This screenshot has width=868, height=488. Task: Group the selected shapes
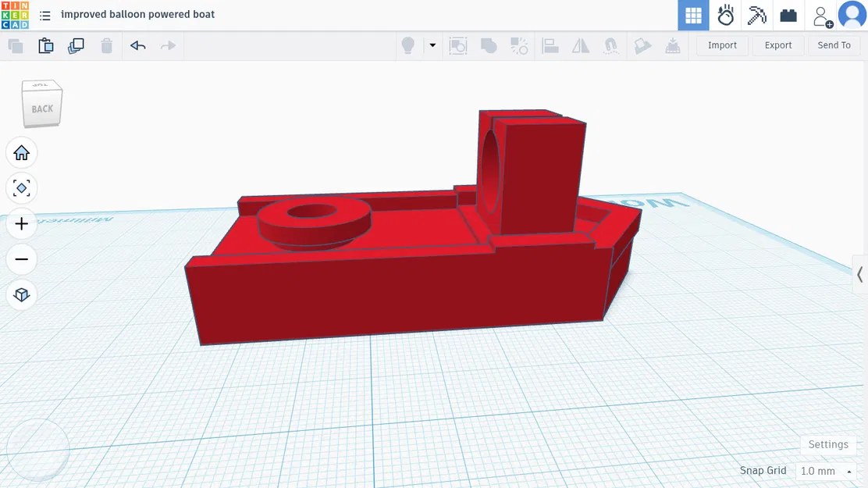(489, 45)
